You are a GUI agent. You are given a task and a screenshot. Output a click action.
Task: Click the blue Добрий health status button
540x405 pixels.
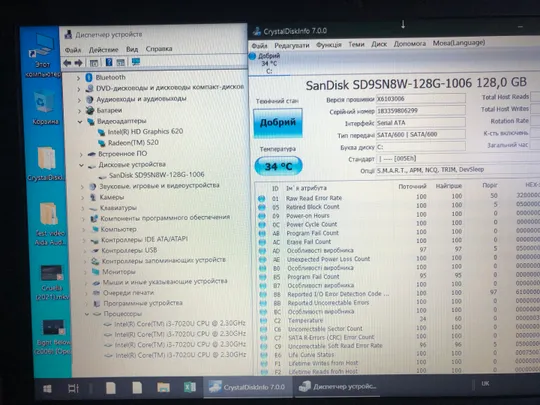[278, 123]
